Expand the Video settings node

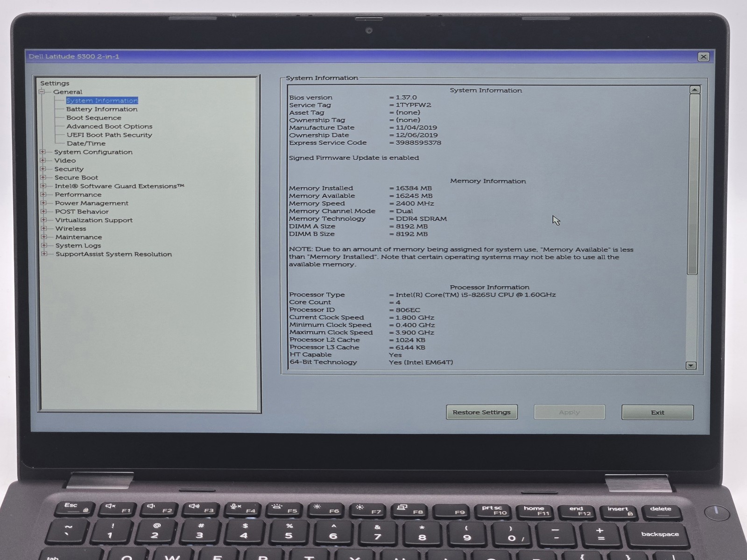coord(43,160)
